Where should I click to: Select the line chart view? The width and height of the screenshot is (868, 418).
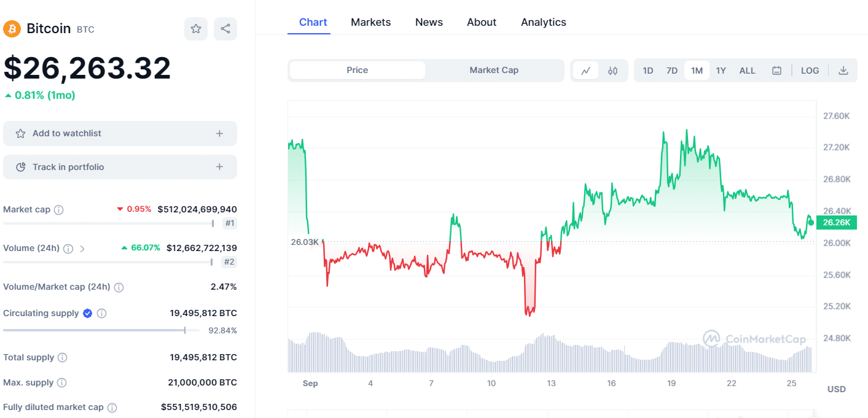coord(586,71)
